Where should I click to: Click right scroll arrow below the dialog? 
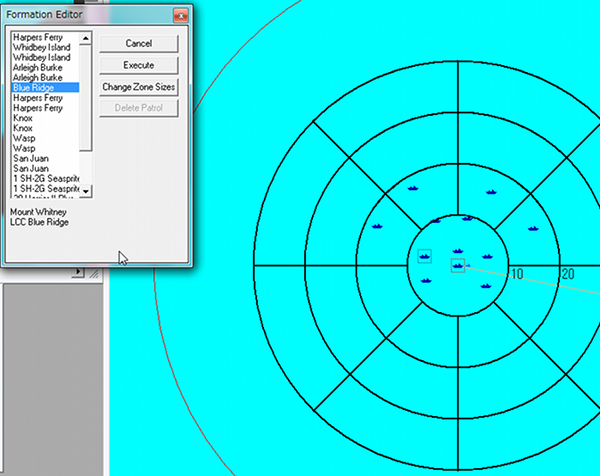point(78,272)
